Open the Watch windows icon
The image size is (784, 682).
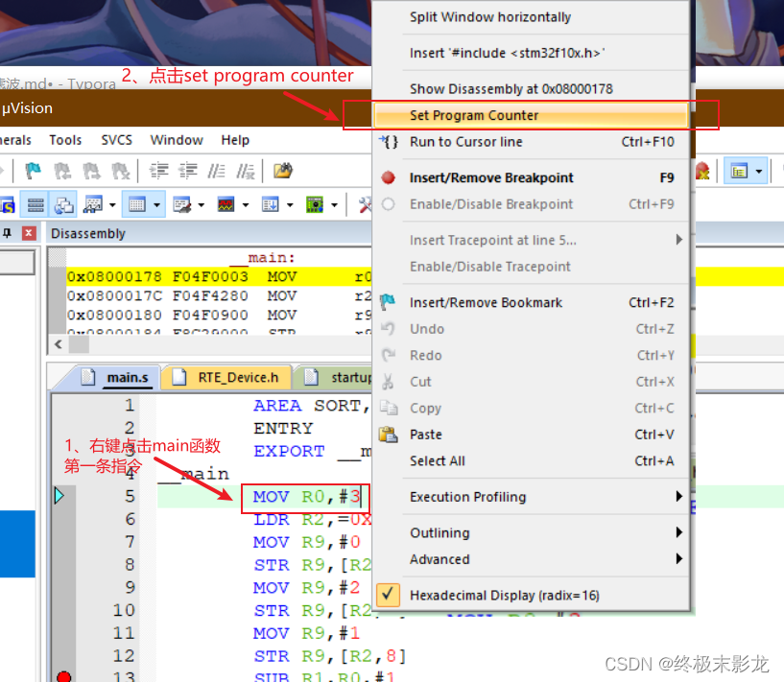93,205
